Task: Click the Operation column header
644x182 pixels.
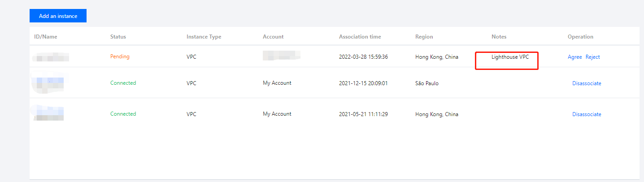Action: coord(580,37)
